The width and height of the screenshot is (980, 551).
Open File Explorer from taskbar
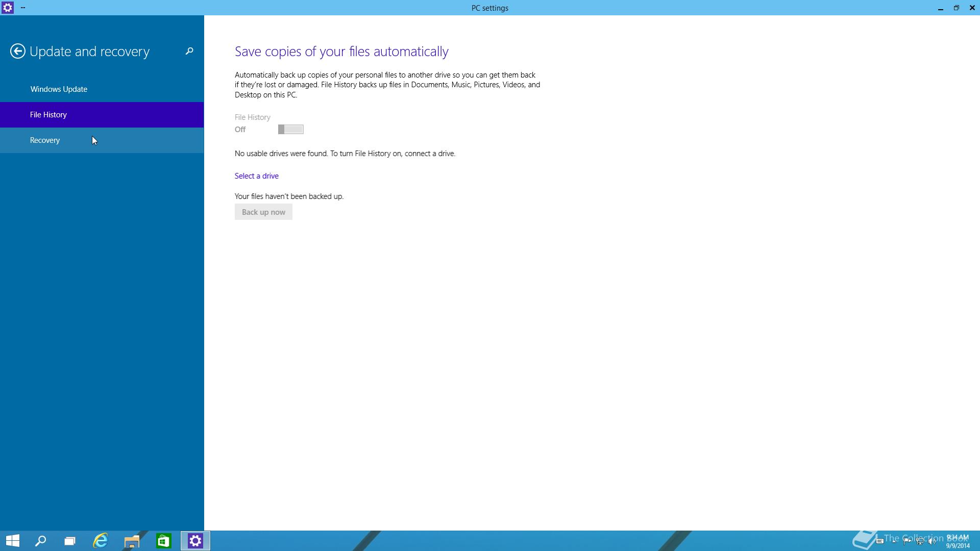click(132, 541)
